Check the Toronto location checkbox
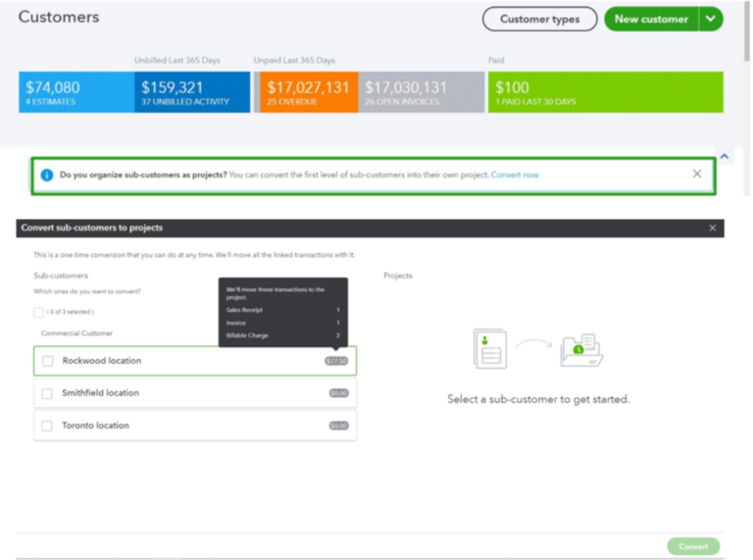This screenshot has width=753, height=560. 47,426
